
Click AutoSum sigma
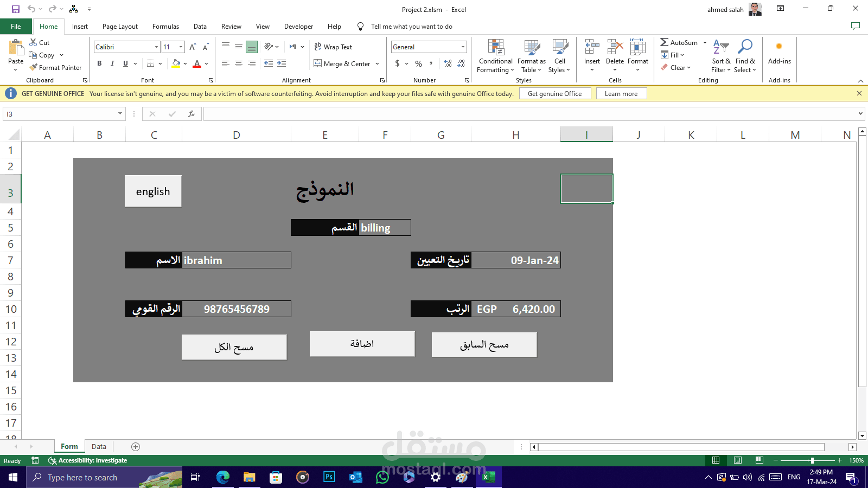664,42
